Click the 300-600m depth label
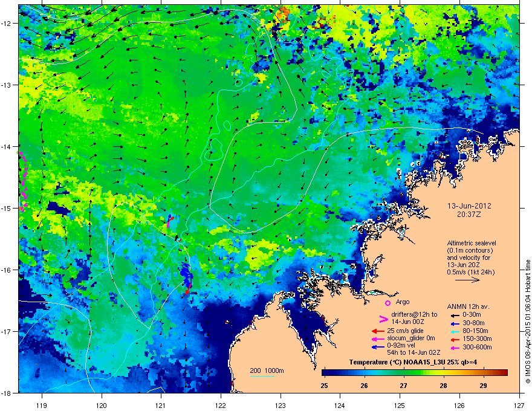This screenshot has width=532, height=411. (x=477, y=347)
